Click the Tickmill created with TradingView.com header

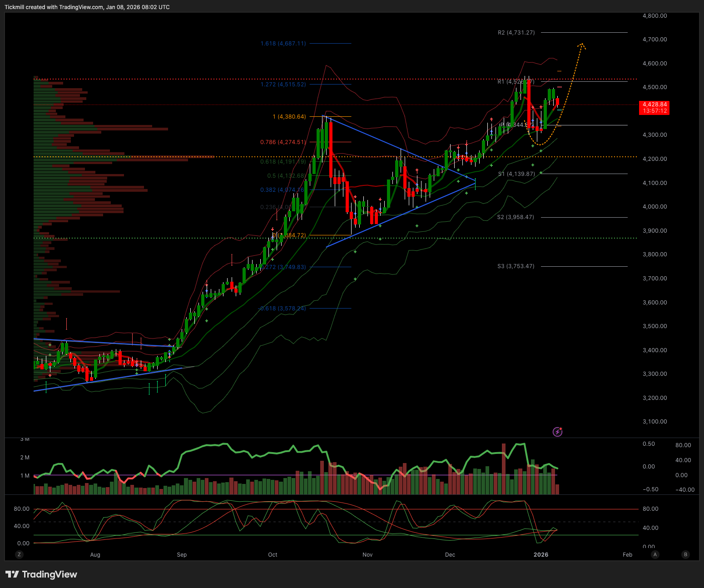point(87,7)
